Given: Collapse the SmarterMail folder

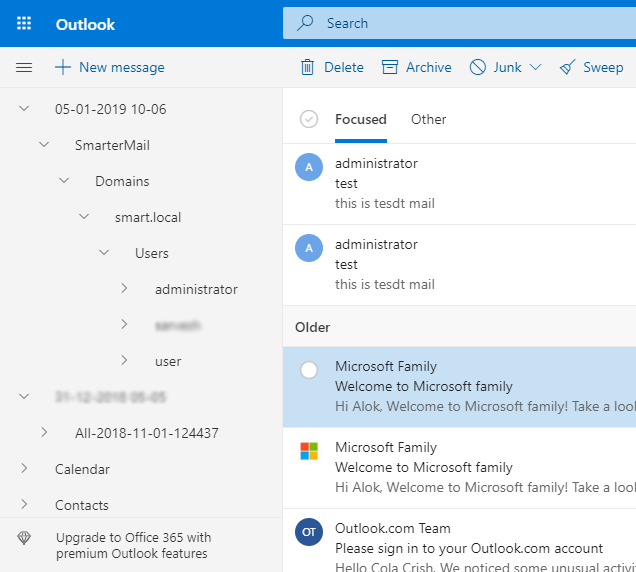Looking at the screenshot, I should coord(44,145).
